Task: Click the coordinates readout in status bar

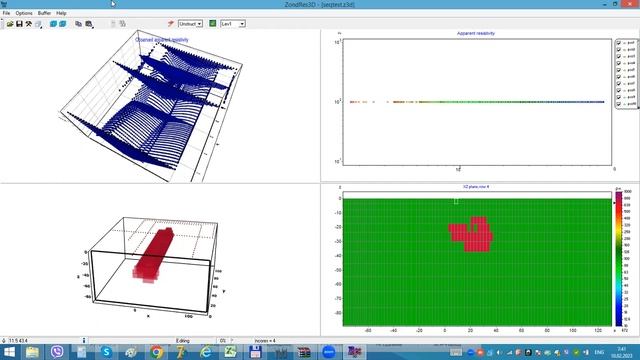Action: [18, 340]
